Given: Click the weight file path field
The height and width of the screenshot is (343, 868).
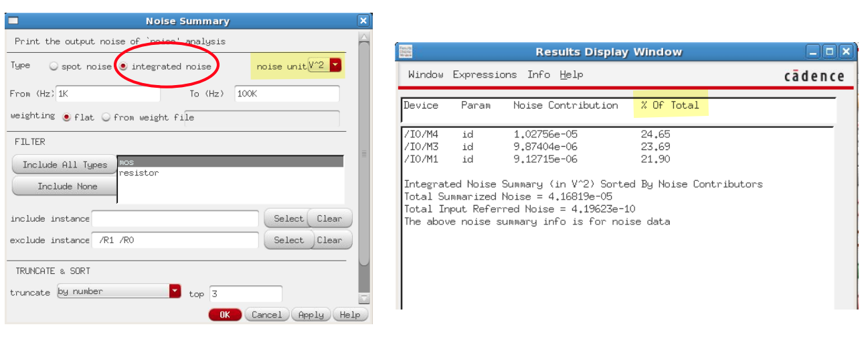Looking at the screenshot, I should pos(262,119).
